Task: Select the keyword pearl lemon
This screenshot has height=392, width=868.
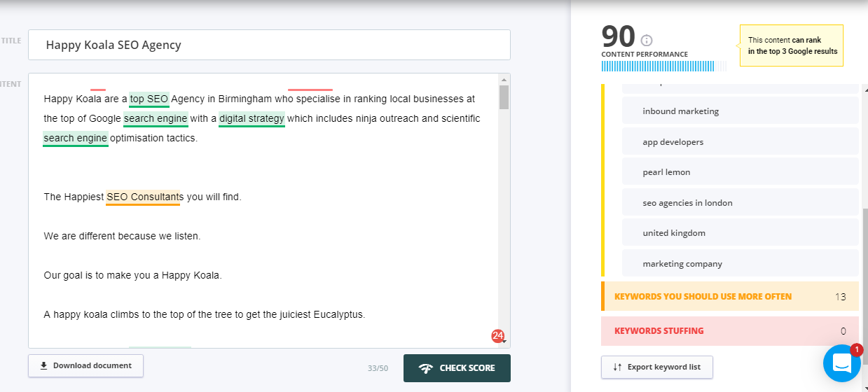Action: pyautogui.click(x=740, y=172)
